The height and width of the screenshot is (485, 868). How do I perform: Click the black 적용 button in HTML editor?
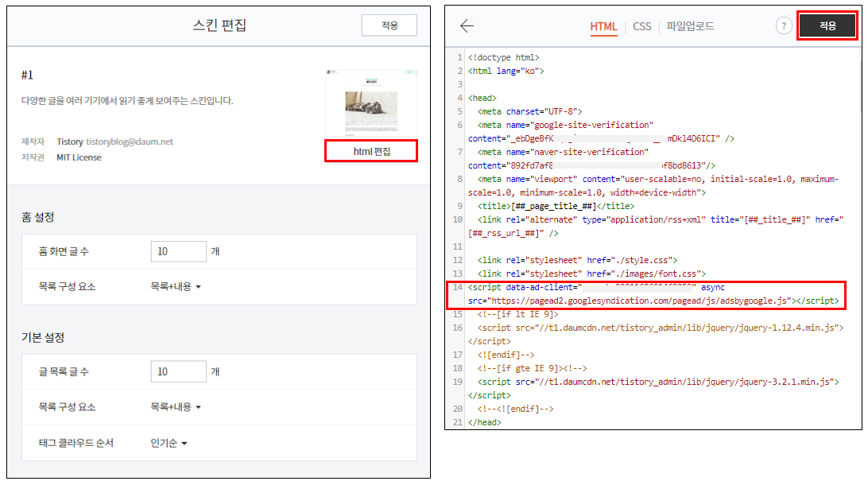[x=827, y=26]
